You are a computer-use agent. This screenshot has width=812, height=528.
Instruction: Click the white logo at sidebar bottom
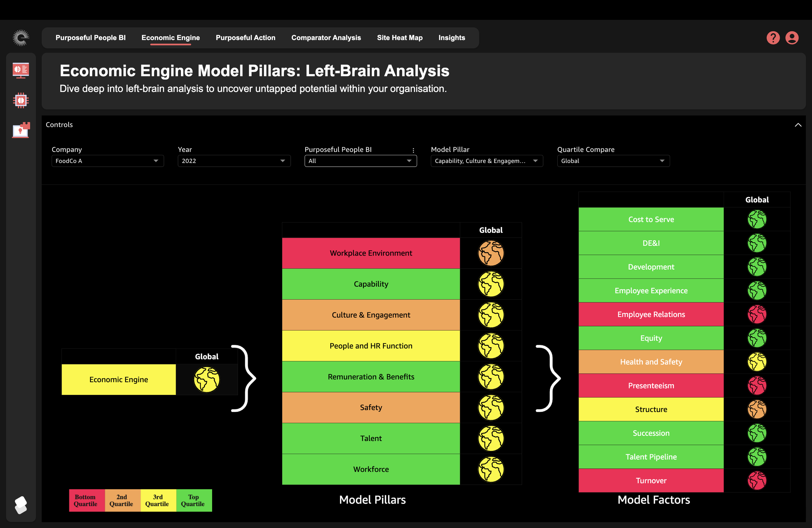[21, 505]
